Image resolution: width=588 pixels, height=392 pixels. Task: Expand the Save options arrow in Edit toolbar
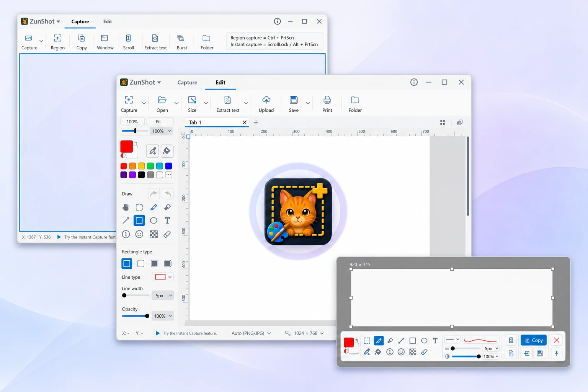[307, 103]
